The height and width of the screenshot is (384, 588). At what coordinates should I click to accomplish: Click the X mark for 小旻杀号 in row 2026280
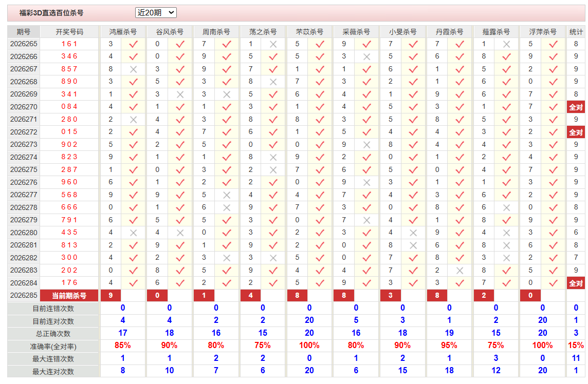click(x=413, y=233)
